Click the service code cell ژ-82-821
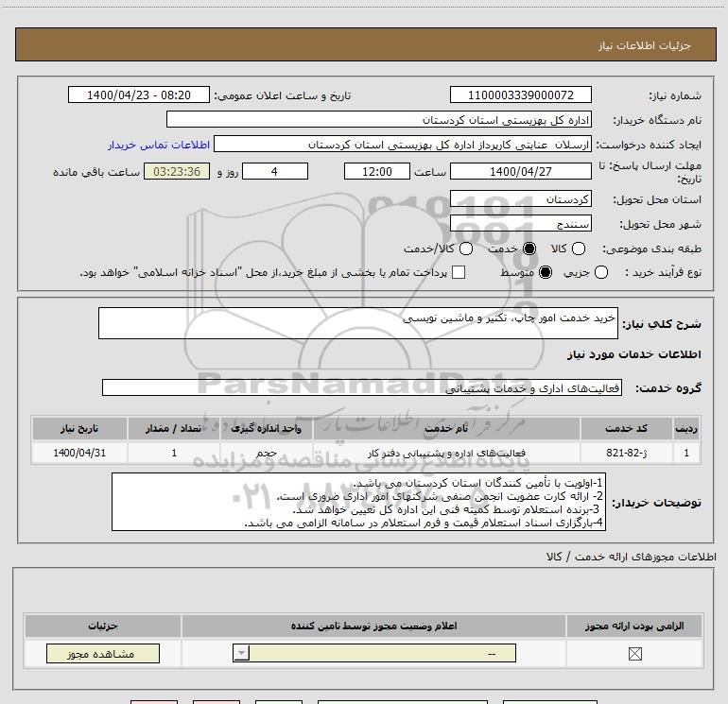Image resolution: width=728 pixels, height=704 pixels. [x=626, y=453]
